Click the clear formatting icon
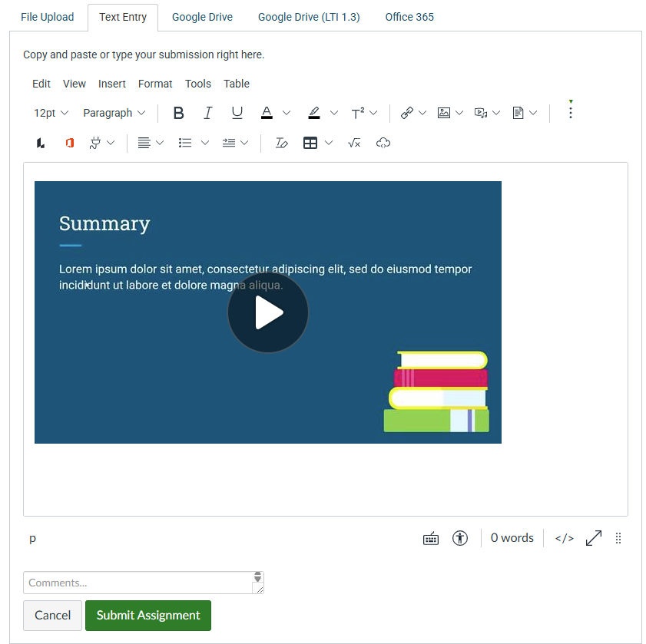The width and height of the screenshot is (646, 644). click(x=281, y=143)
